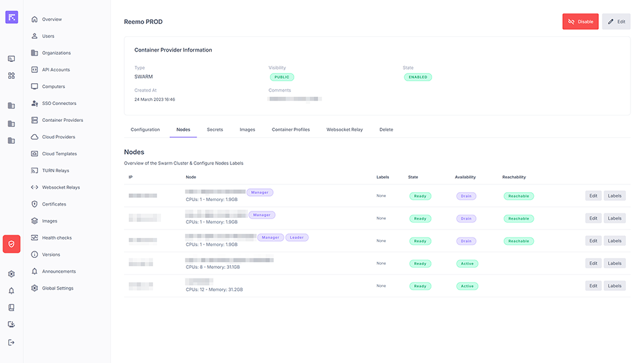Viewport: 644px width, 363px height.
Task: Click the book documentation icon in left rail
Action: pyautogui.click(x=12, y=308)
